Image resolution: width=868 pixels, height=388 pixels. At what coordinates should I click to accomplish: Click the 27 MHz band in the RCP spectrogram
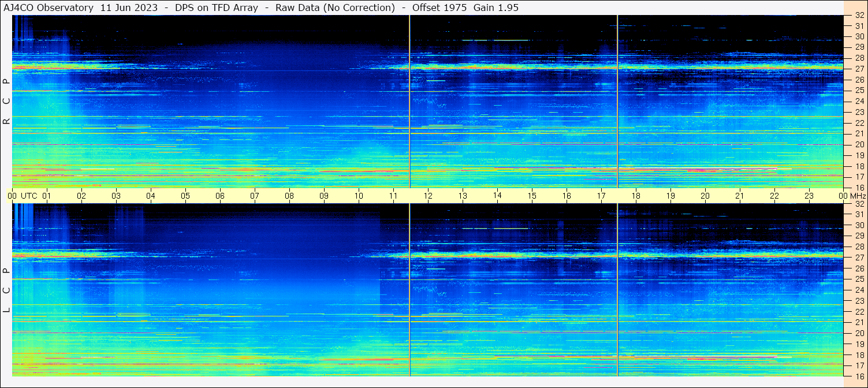[x=428, y=67]
